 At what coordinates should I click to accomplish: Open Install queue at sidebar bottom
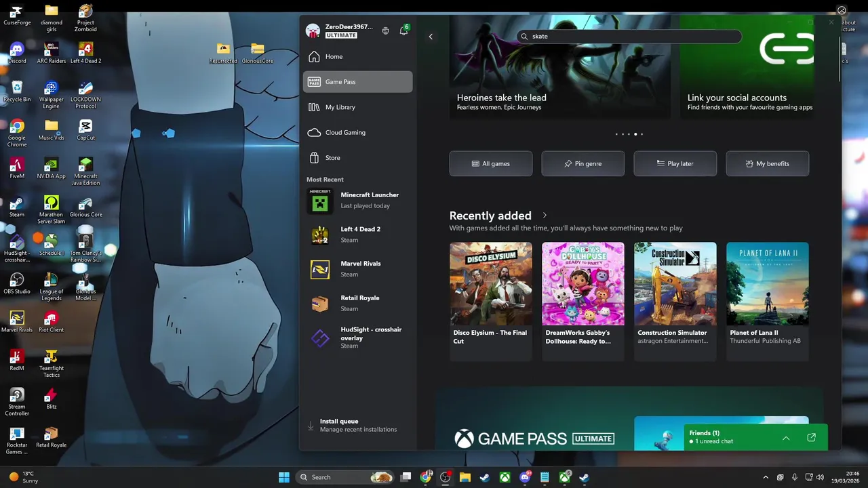tap(357, 425)
